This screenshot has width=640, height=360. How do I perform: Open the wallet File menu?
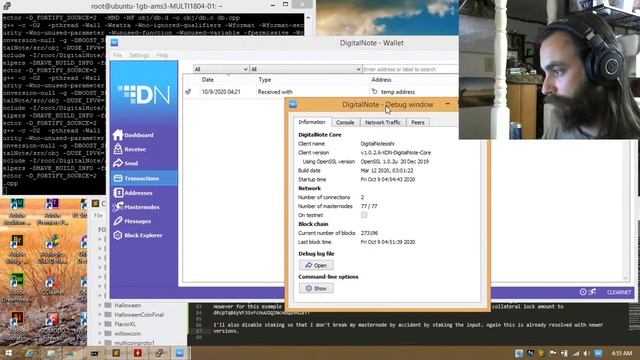point(118,55)
